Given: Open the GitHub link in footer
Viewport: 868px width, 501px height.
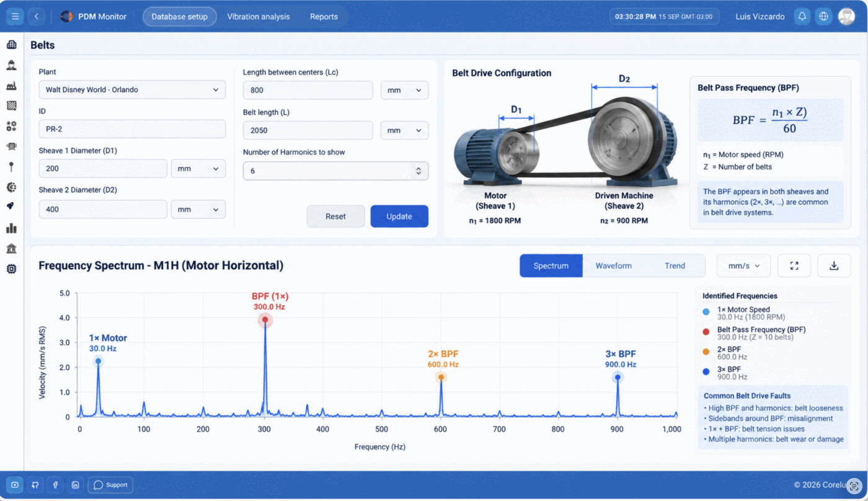Looking at the screenshot, I should click(35, 485).
